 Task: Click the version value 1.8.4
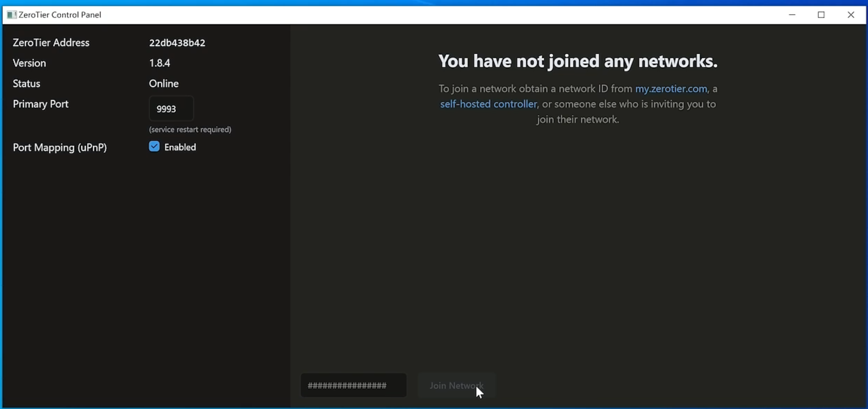(159, 63)
